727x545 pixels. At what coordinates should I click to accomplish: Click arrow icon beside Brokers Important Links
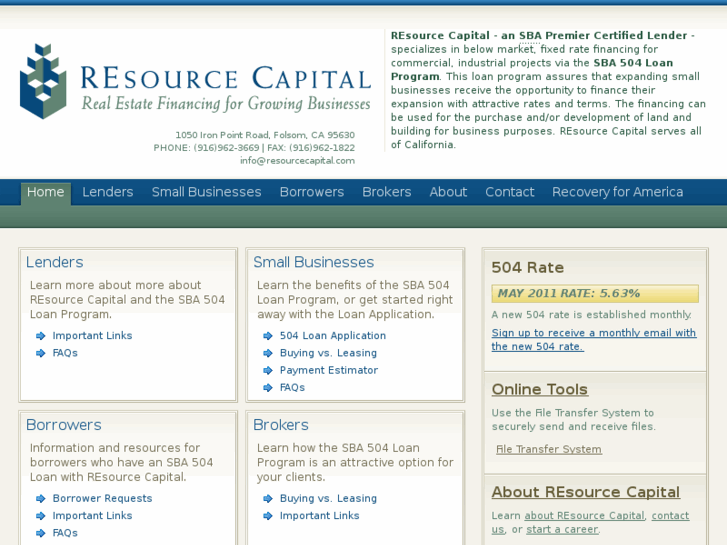[x=268, y=516]
